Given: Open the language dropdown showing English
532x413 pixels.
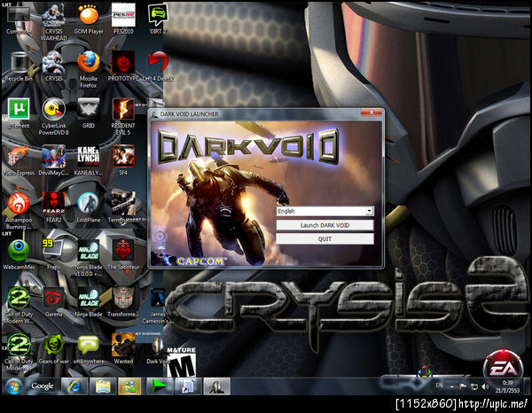Looking at the screenshot, I should pyautogui.click(x=325, y=211).
